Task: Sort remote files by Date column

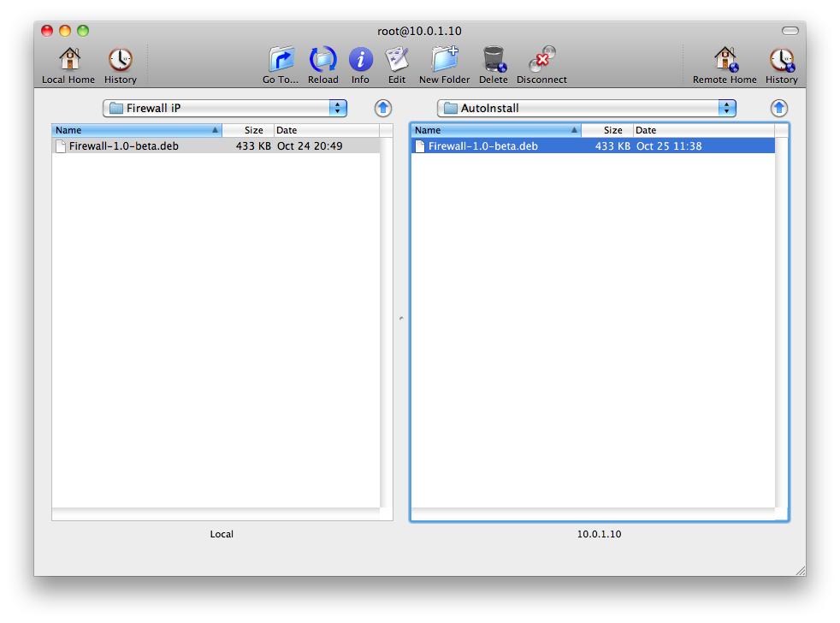Action: pyautogui.click(x=703, y=130)
